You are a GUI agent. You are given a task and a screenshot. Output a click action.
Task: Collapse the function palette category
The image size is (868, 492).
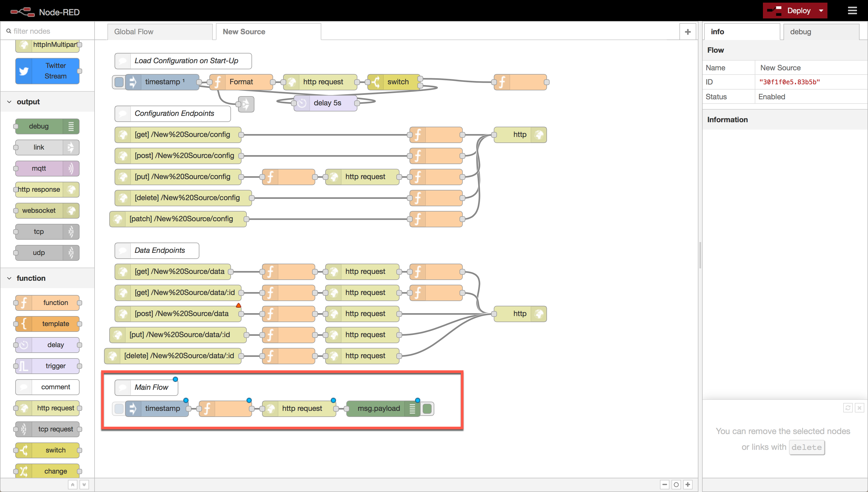tap(47, 278)
